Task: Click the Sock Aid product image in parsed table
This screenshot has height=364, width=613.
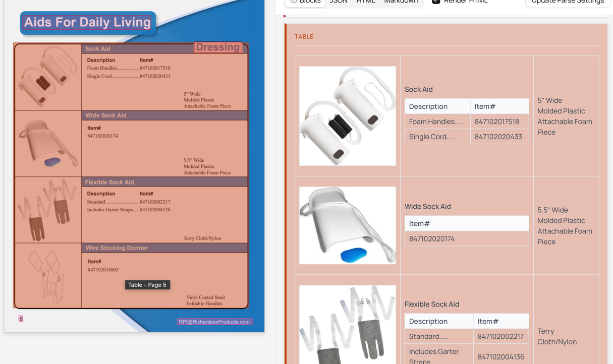Action: [348, 116]
